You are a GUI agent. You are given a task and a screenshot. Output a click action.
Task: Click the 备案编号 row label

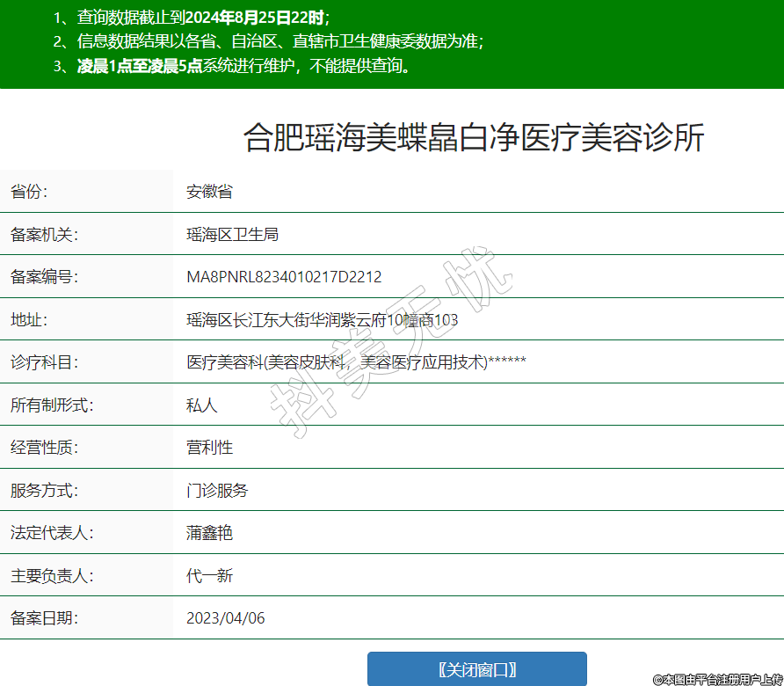point(44,277)
